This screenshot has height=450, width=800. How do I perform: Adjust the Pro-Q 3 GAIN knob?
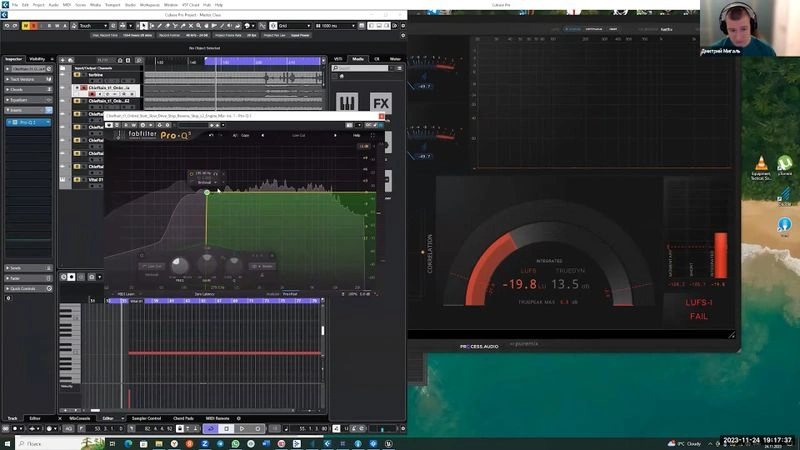pos(207,264)
